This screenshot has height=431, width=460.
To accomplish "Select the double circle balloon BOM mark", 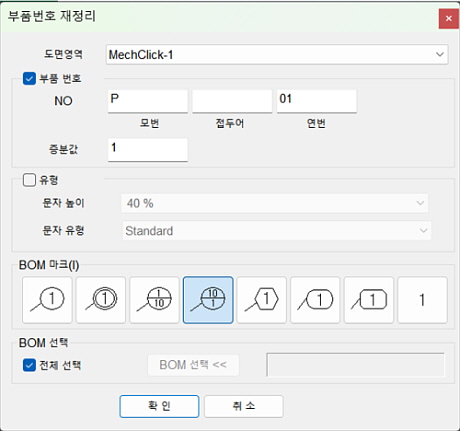I will (x=101, y=300).
